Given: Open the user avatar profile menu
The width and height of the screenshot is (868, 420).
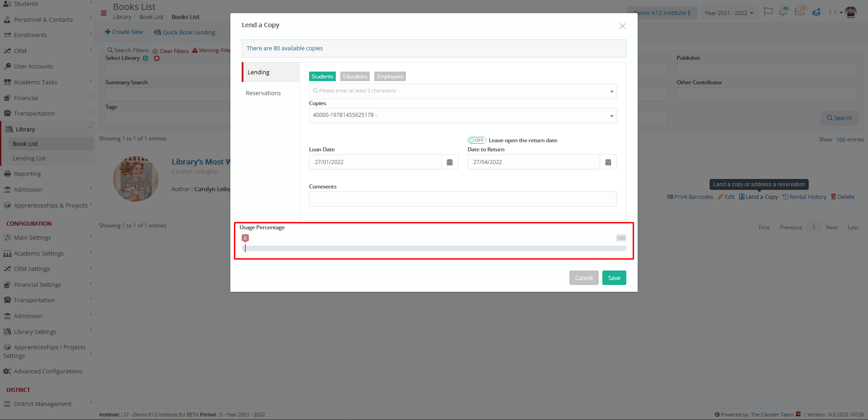Looking at the screenshot, I should pyautogui.click(x=851, y=12).
